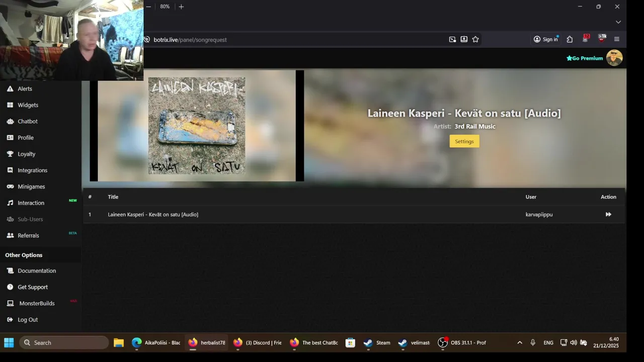
Task: Click the browser address bar URL
Action: 190,40
